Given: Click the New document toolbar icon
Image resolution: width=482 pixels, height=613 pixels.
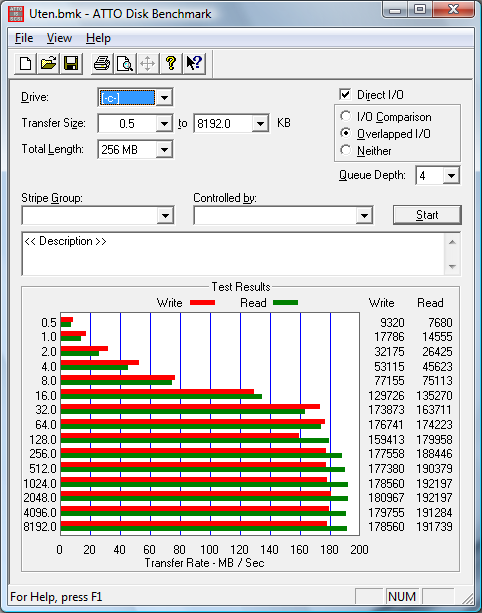Looking at the screenshot, I should [x=25, y=63].
